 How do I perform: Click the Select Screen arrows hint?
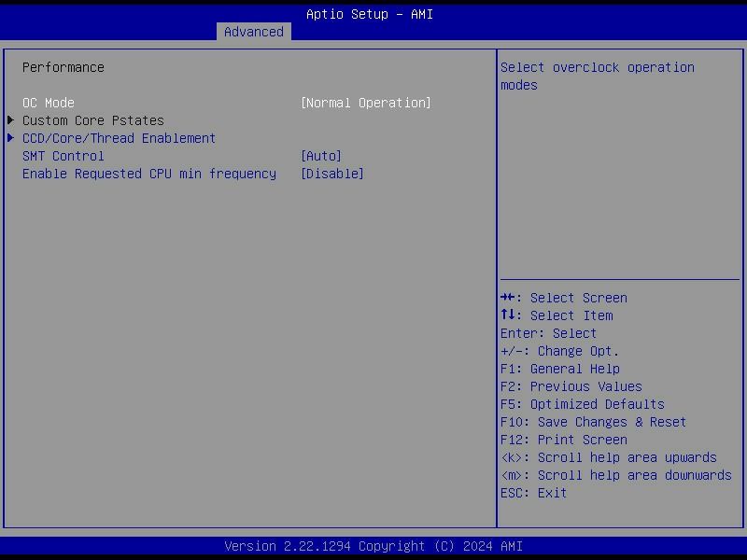pyautogui.click(x=564, y=298)
